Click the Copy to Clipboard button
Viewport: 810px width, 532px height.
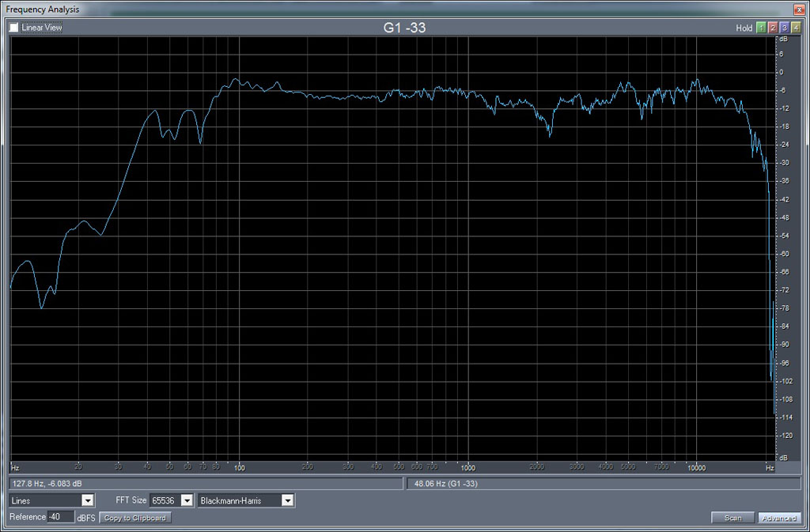pos(135,518)
